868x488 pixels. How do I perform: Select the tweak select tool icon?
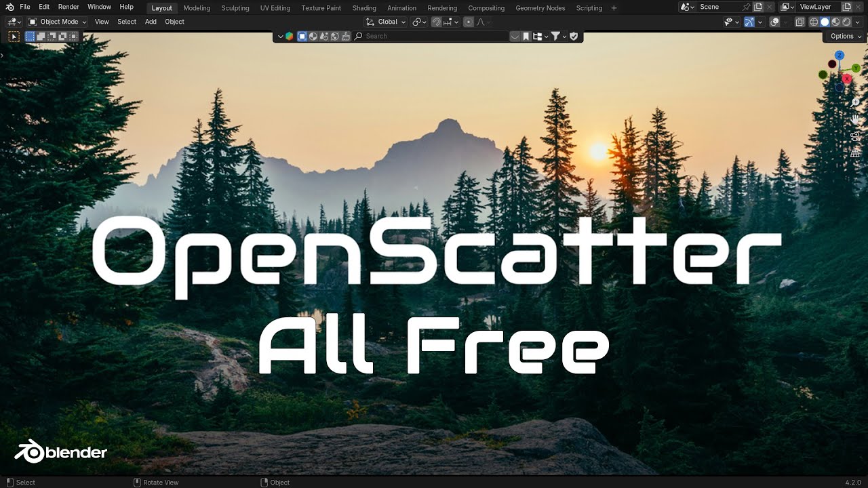[x=14, y=37]
